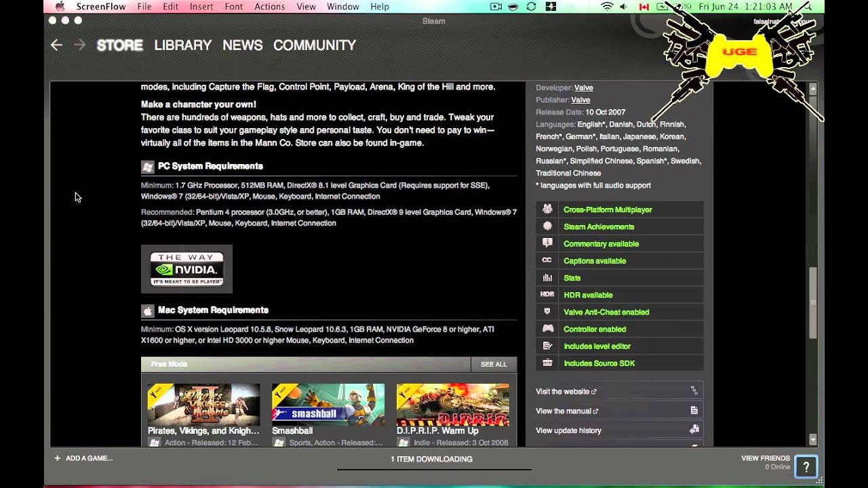The height and width of the screenshot is (488, 868).
Task: Open the Help menu
Action: coord(380,7)
